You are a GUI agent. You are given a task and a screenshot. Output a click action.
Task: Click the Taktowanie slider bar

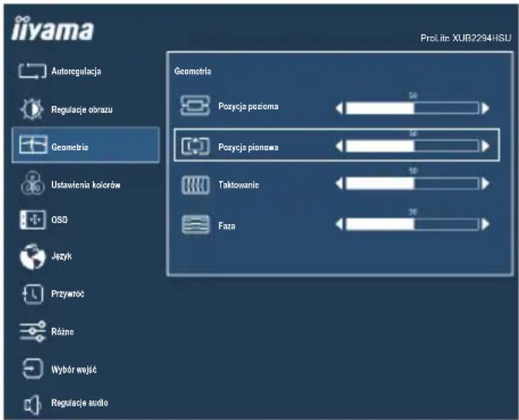tap(412, 183)
